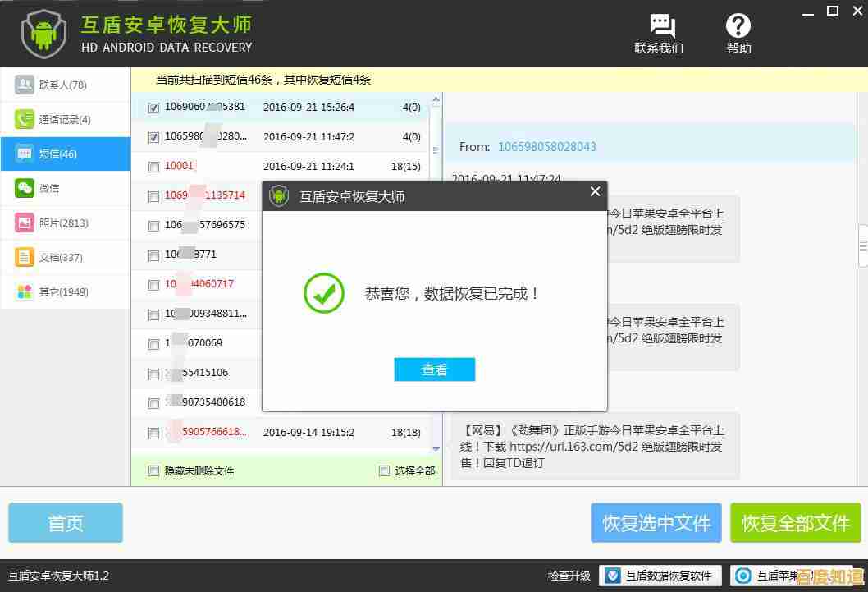Check the 10001 message entry
The height and width of the screenshot is (592, 868).
[x=153, y=166]
